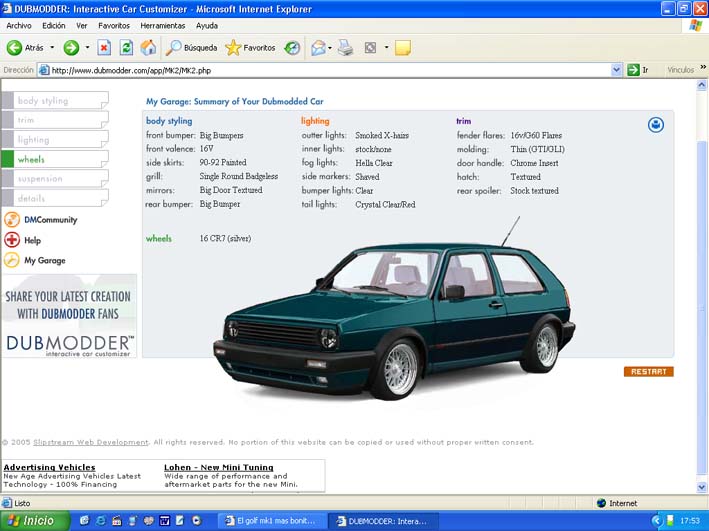Select the wheels sidebar tab
Screen dimensions: 709x531
point(55,159)
